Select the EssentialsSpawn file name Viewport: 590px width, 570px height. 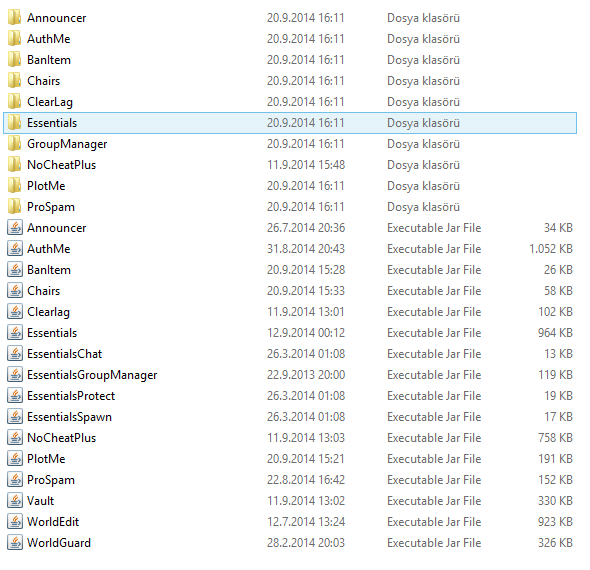[x=70, y=417]
